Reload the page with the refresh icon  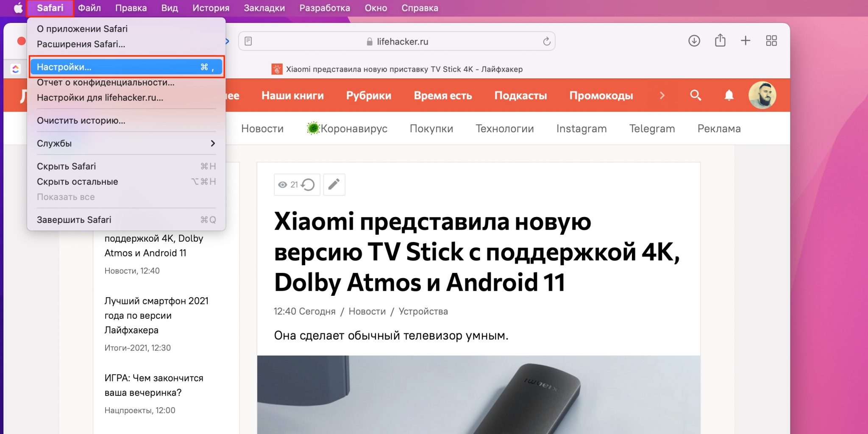click(x=547, y=41)
